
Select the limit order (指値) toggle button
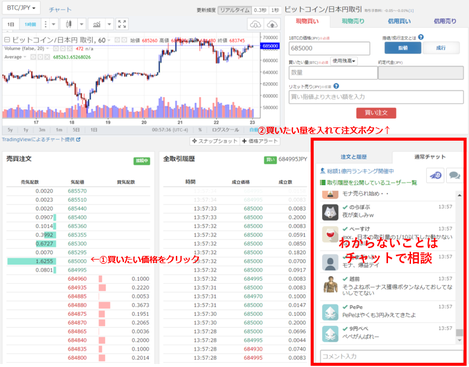tap(403, 48)
